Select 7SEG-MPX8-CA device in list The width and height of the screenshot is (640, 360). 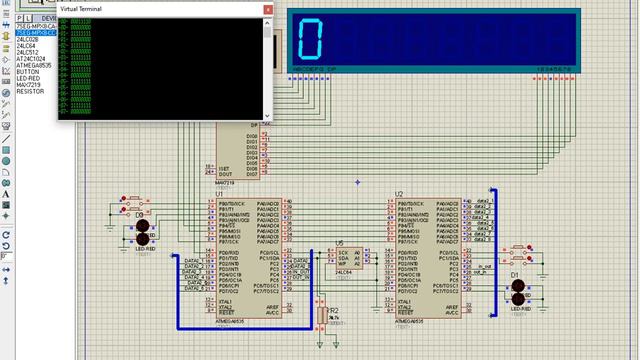[x=36, y=26]
